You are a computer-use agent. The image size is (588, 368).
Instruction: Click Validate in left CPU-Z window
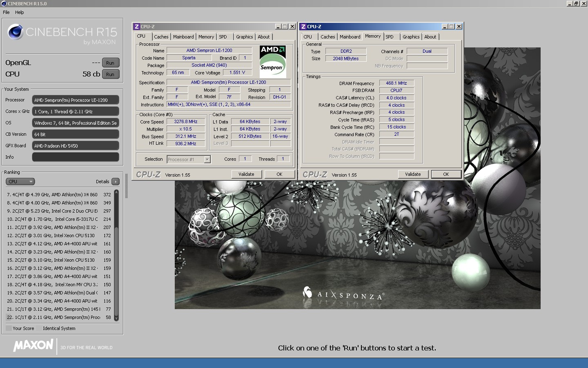pyautogui.click(x=246, y=174)
